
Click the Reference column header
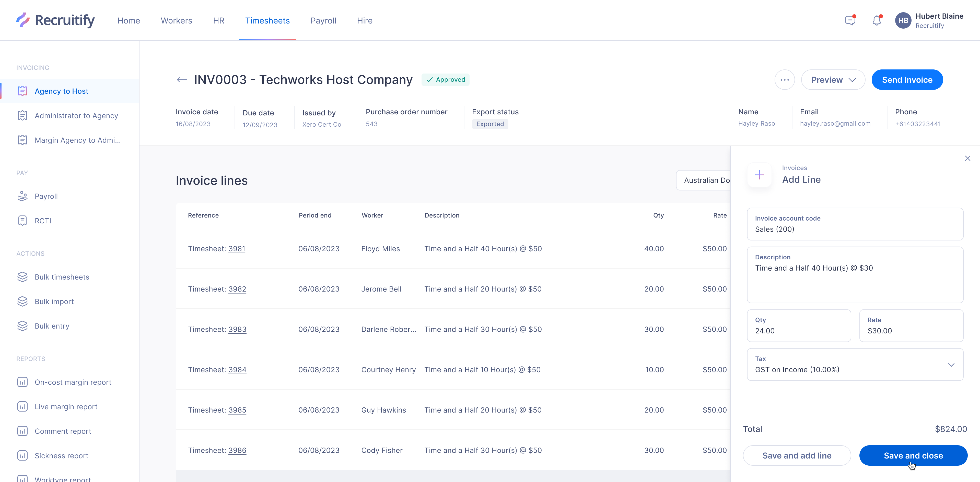(203, 215)
